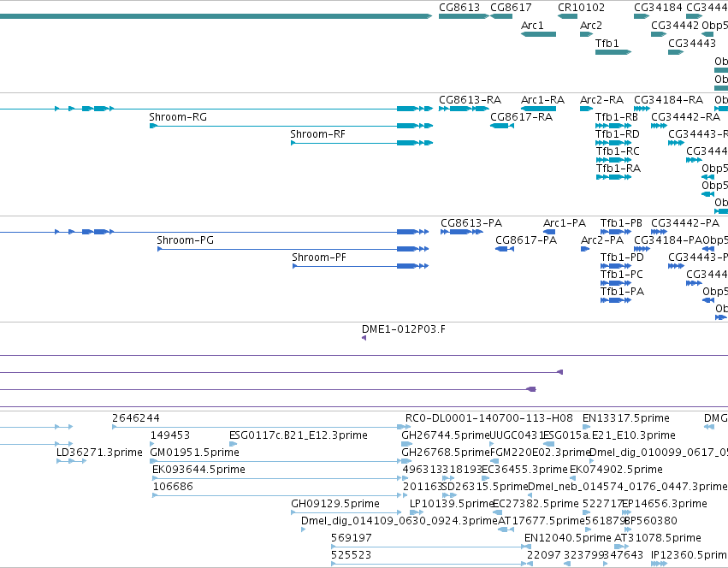728x568 pixels.
Task: Click the CG8613-PA protein feature
Action: 461,232
